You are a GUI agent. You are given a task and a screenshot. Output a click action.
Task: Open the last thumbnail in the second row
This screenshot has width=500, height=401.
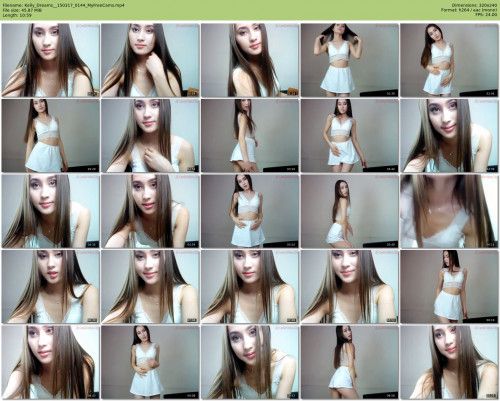[449, 135]
